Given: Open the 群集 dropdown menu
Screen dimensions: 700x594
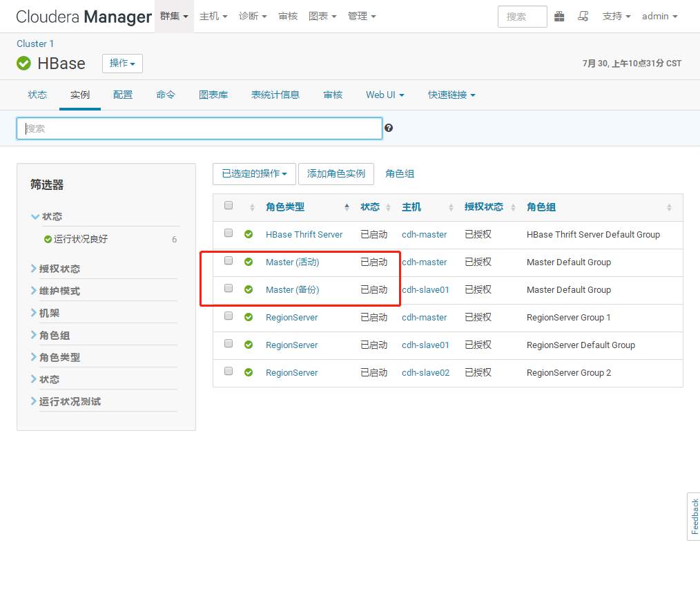Looking at the screenshot, I should (x=174, y=17).
